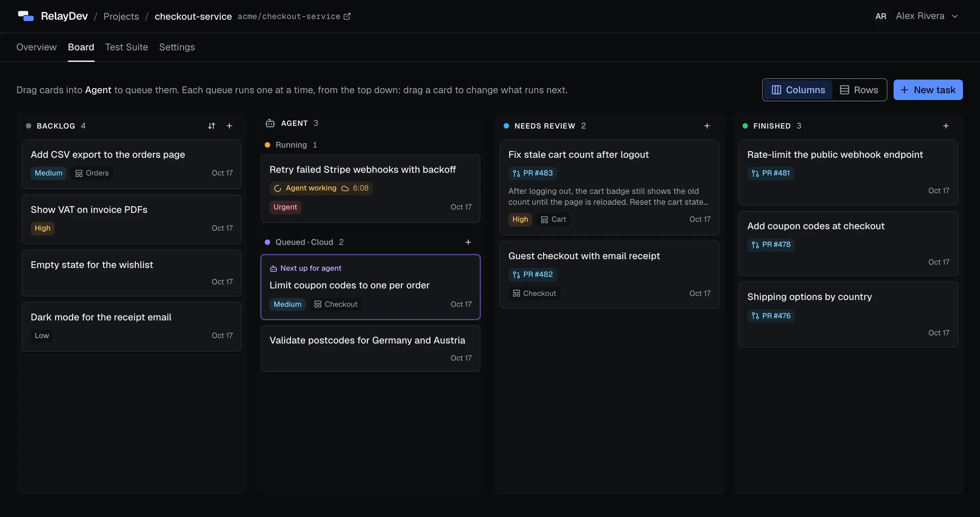This screenshot has height=517, width=980.
Task: Open 'Add CSV export to the orders page' card
Action: click(132, 165)
